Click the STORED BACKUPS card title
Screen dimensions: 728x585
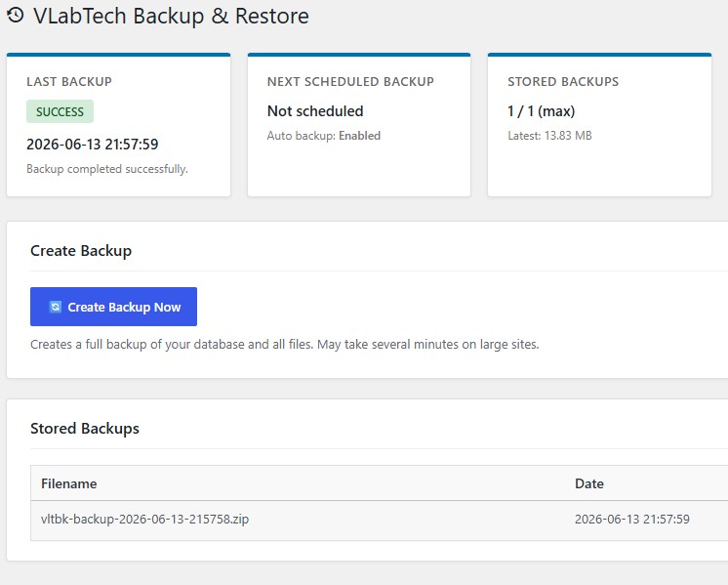(563, 81)
